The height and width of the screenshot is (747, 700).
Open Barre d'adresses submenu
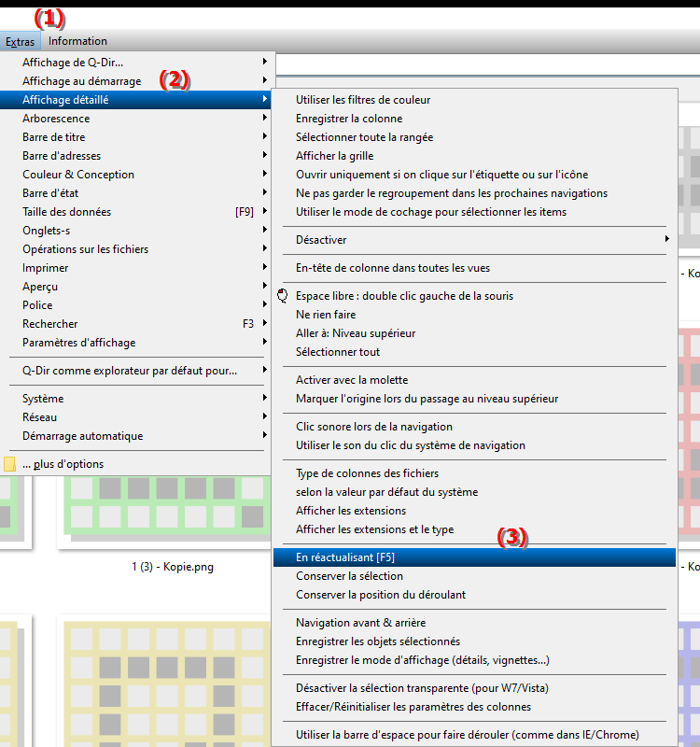pos(137,155)
